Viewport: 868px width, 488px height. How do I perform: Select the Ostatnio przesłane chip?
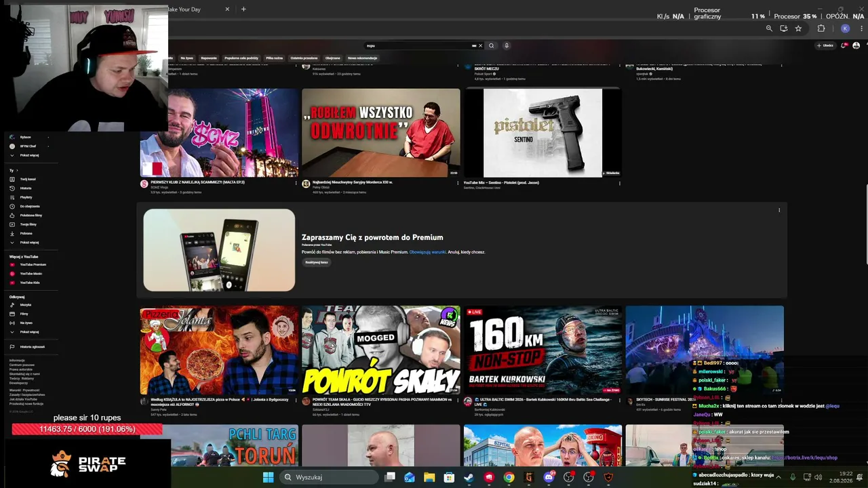coord(304,58)
